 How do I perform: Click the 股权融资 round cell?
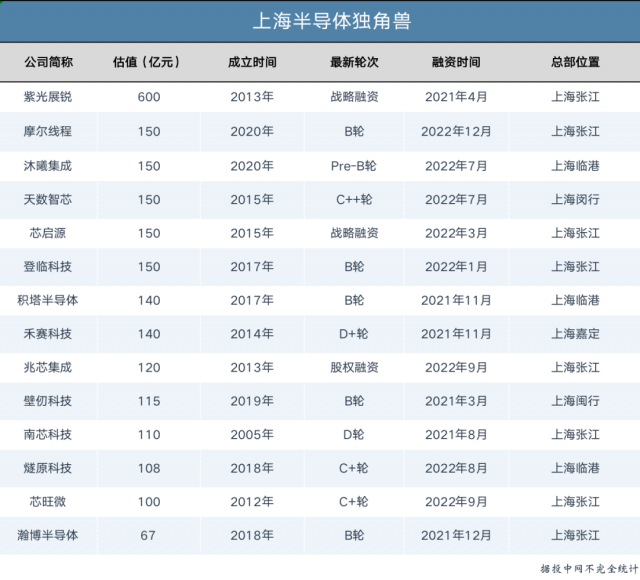(354, 367)
